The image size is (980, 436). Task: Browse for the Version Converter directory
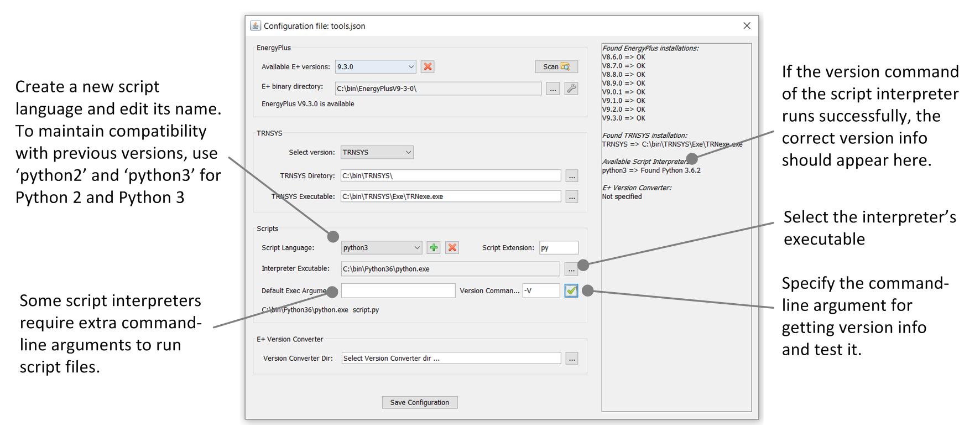click(x=572, y=359)
